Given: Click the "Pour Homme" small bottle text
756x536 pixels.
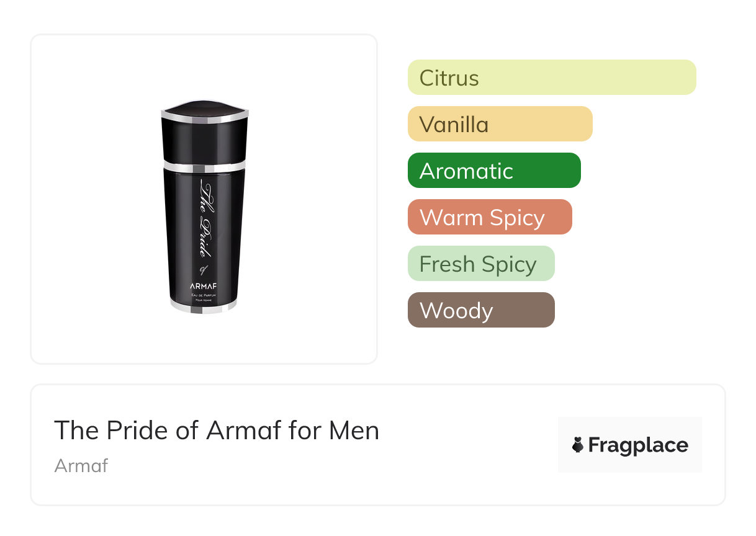Looking at the screenshot, I should click(204, 301).
